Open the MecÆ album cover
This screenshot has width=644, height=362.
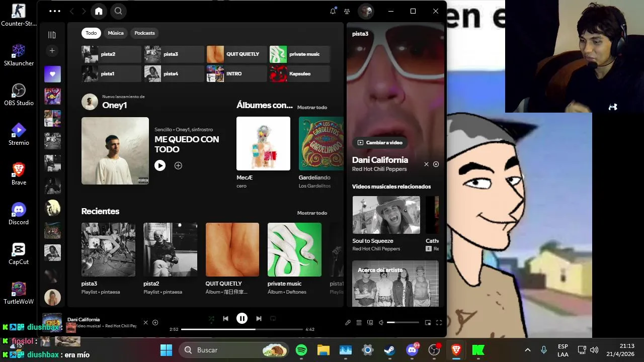tap(263, 144)
